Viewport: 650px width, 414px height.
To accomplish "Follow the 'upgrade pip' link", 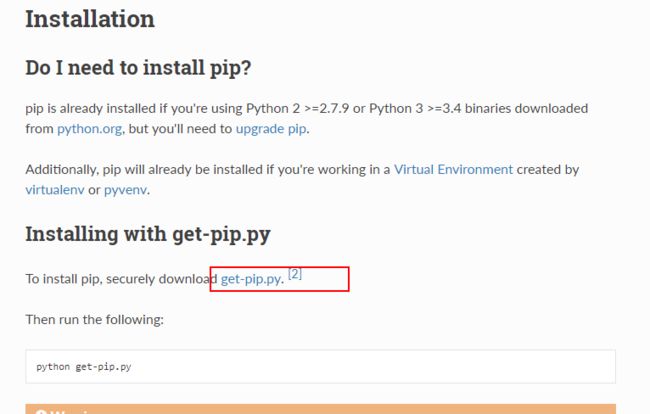I will [x=271, y=129].
